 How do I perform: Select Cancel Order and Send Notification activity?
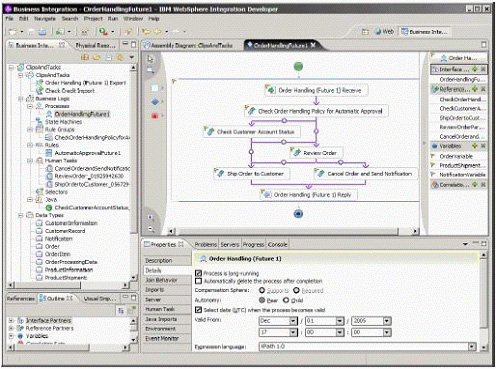click(x=365, y=174)
